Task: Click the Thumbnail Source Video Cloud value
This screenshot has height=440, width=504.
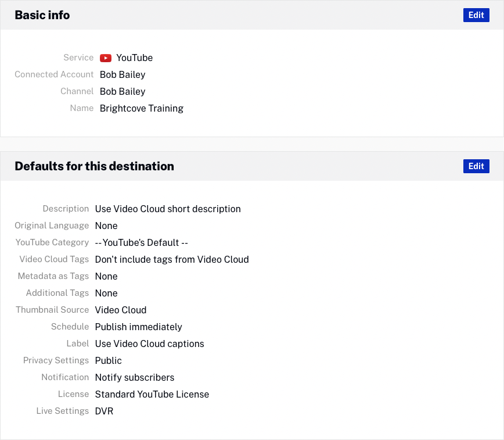Action: [121, 310]
